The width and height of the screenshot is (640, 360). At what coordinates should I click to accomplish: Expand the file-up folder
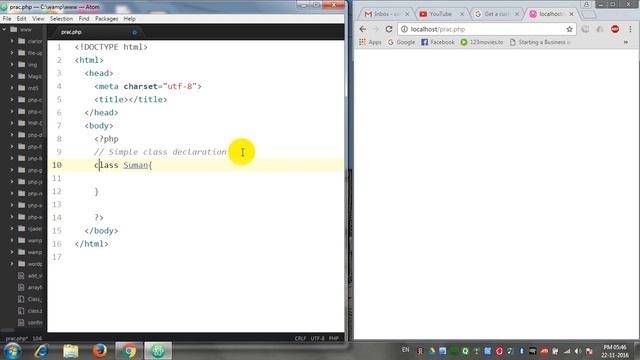pos(12,53)
